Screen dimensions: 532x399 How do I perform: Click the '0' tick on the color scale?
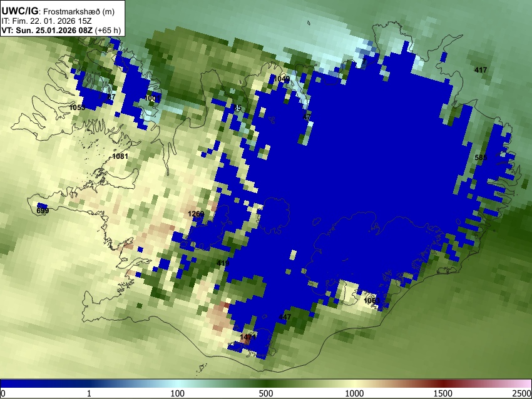tap(3, 393)
